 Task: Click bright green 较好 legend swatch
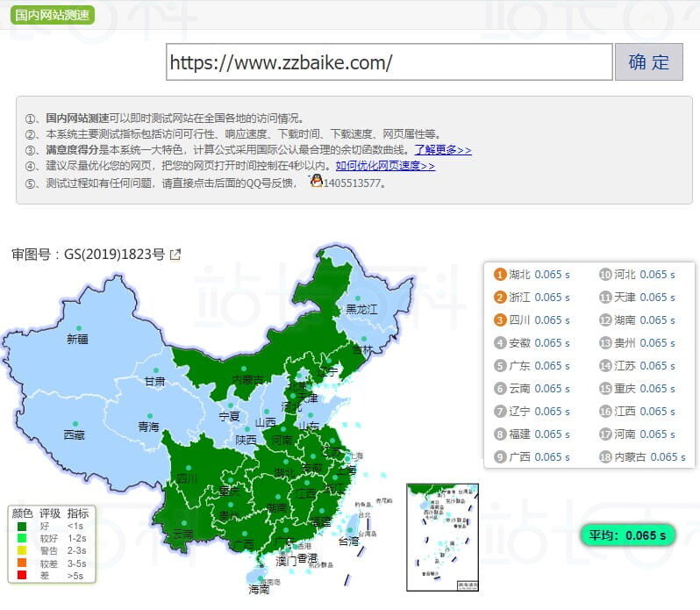point(21,538)
